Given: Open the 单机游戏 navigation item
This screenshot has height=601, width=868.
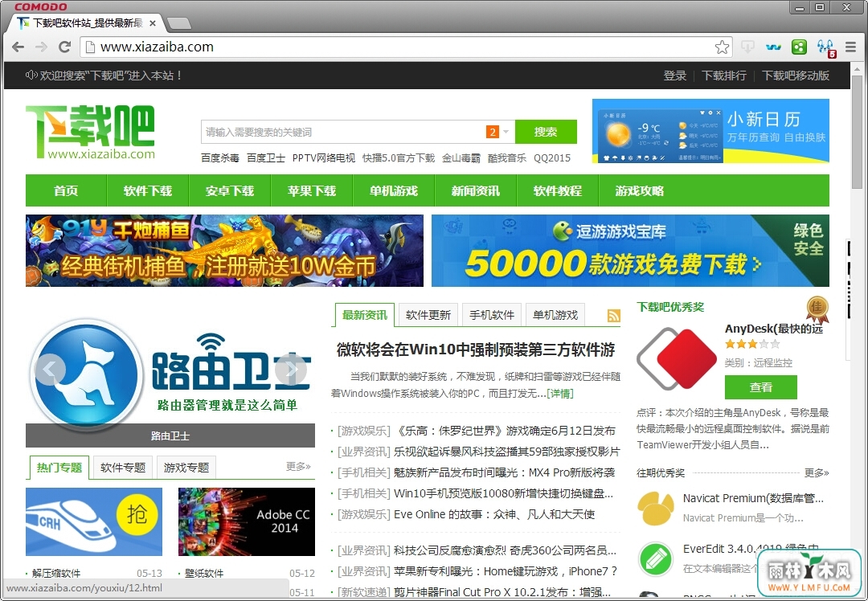Looking at the screenshot, I should pyautogui.click(x=394, y=191).
